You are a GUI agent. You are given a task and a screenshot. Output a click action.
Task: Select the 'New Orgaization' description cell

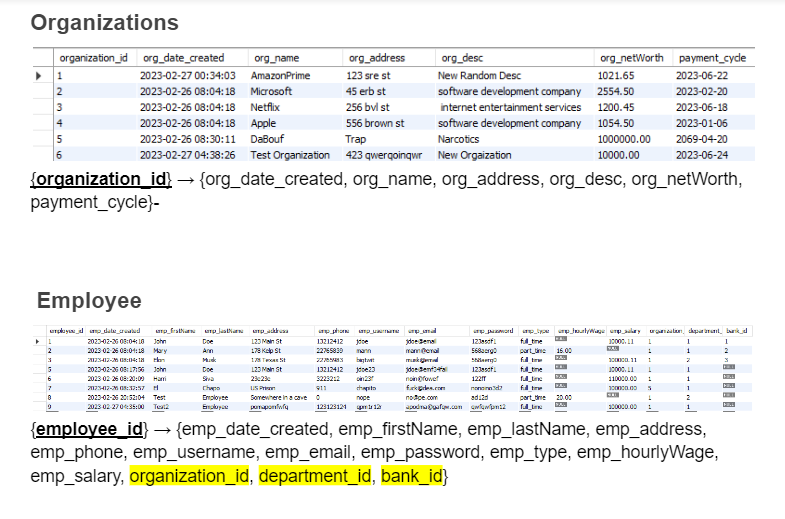pyautogui.click(x=474, y=155)
